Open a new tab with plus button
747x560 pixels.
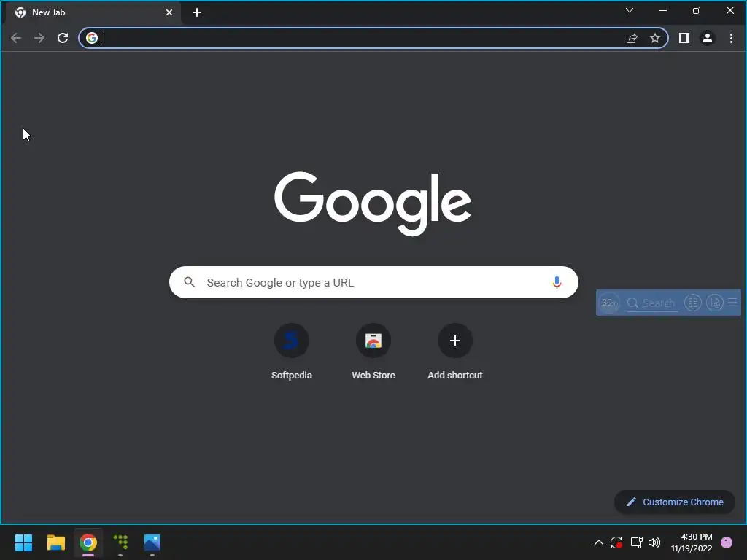click(x=197, y=12)
